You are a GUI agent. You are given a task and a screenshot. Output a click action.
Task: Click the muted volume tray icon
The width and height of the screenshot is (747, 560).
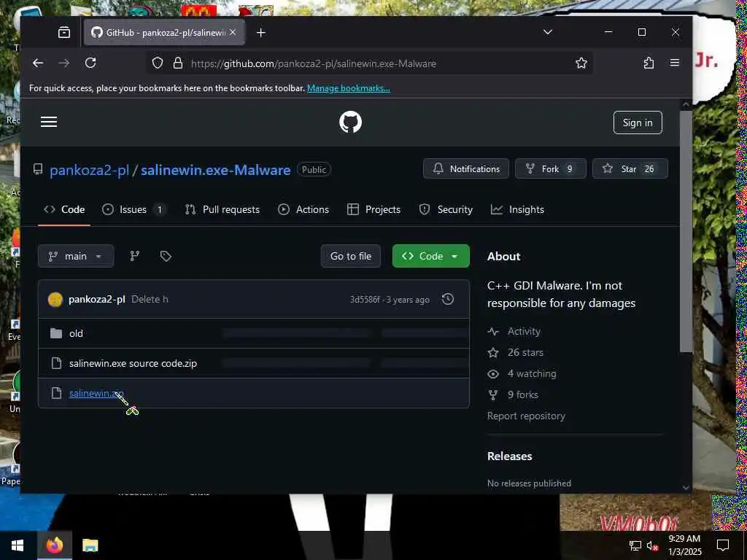click(x=652, y=545)
